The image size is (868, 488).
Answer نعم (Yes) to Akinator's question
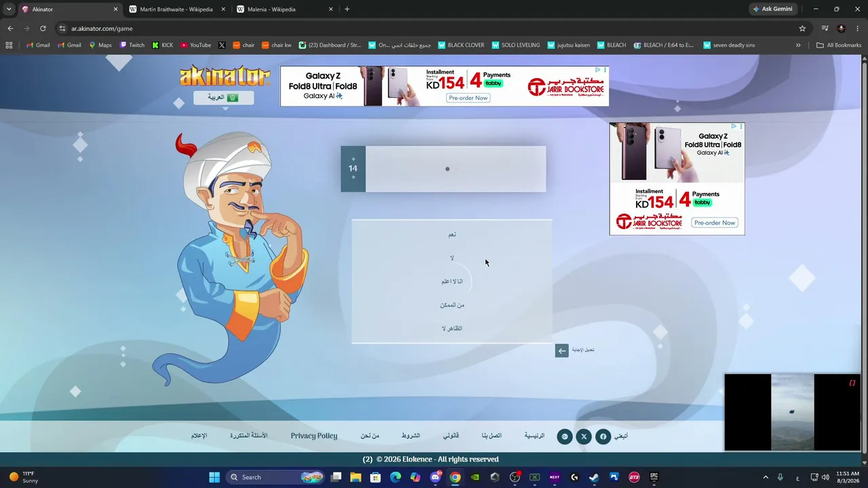coord(452,235)
